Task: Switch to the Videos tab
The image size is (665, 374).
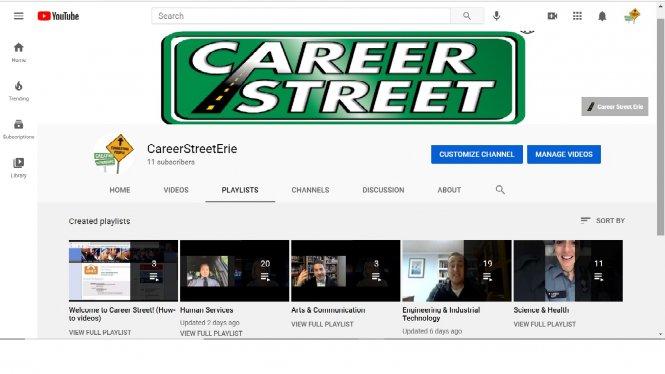Action: pos(176,190)
